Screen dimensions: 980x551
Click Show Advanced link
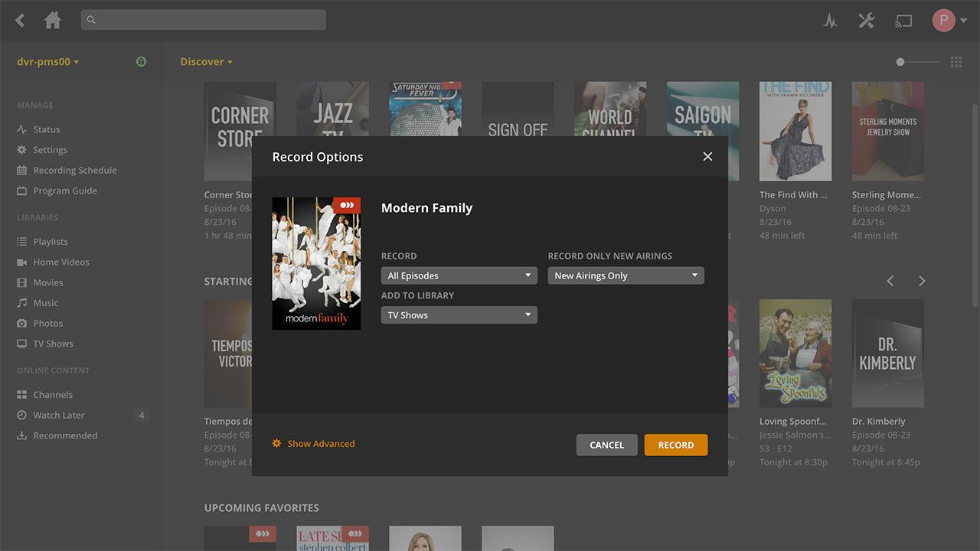(x=321, y=444)
